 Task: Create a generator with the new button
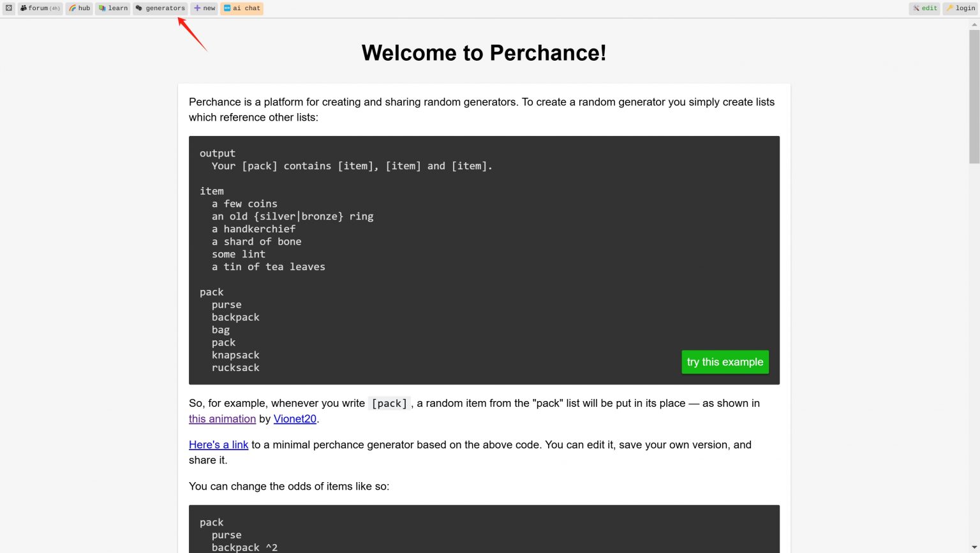[204, 8]
